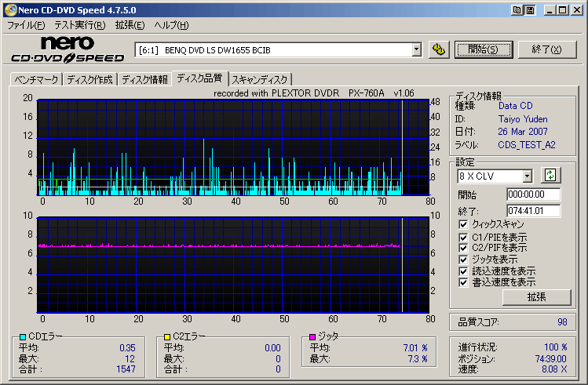This screenshot has height=385, width=588.
Task: Toggle the C2/PIFを表示 checkbox
Action: [x=463, y=248]
